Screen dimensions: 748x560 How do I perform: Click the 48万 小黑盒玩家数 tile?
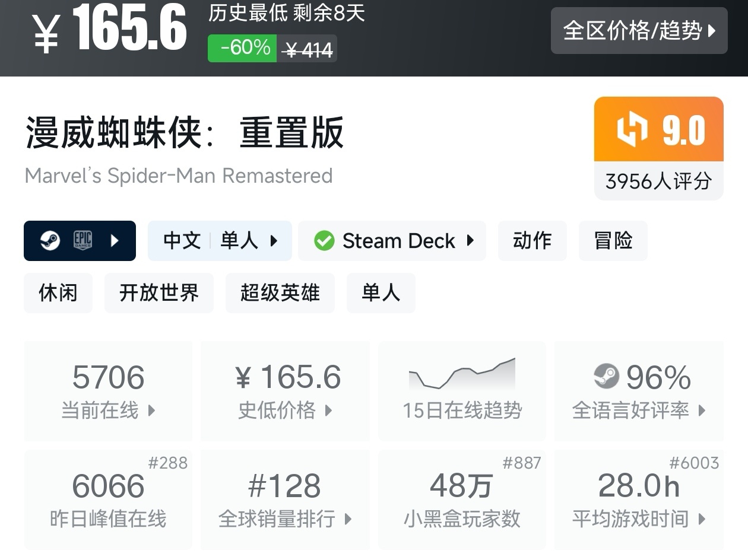pos(462,499)
